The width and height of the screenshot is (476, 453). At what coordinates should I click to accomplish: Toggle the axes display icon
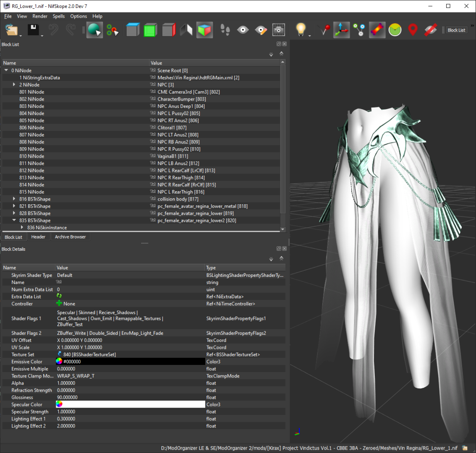pyautogui.click(x=341, y=30)
